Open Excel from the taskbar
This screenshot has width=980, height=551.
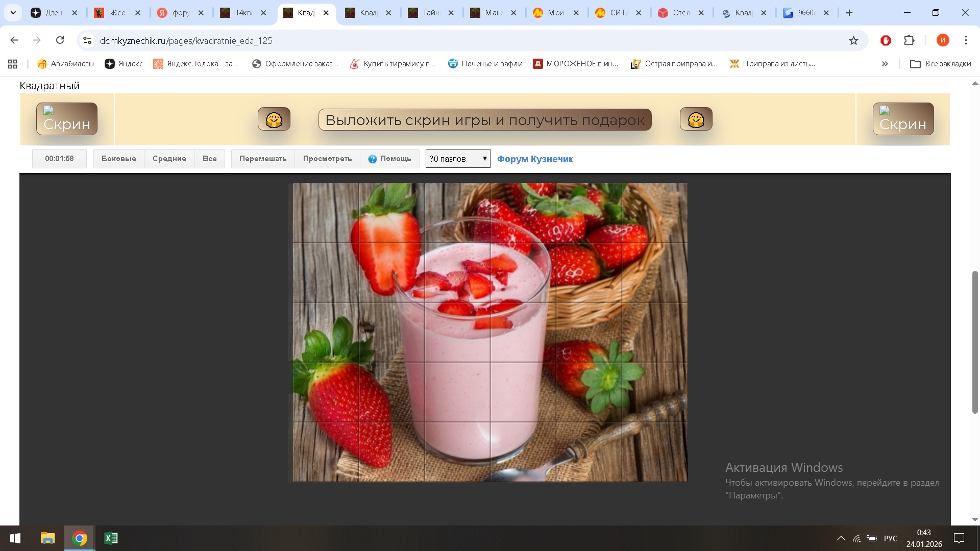111,538
